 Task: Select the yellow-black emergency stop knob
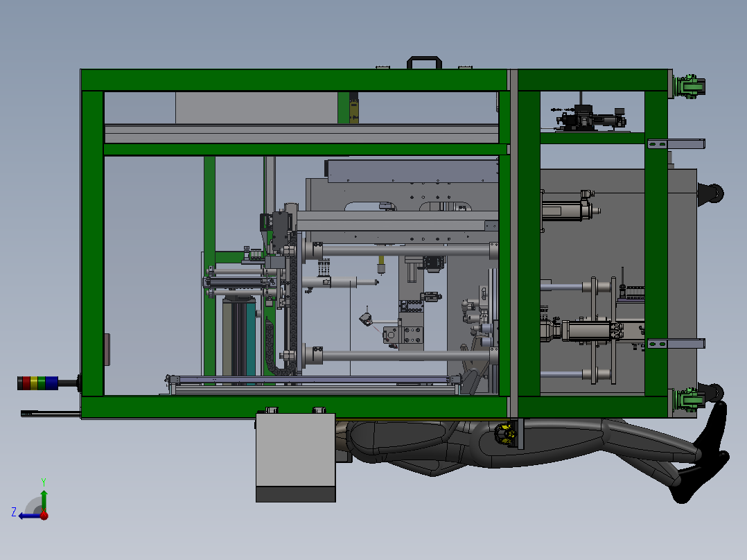click(x=505, y=434)
